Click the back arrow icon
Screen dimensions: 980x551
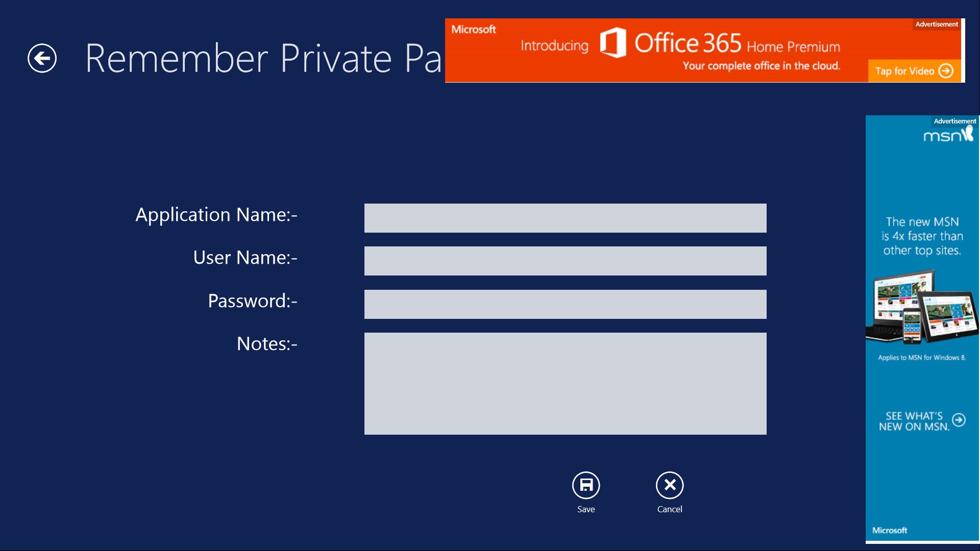pyautogui.click(x=42, y=58)
